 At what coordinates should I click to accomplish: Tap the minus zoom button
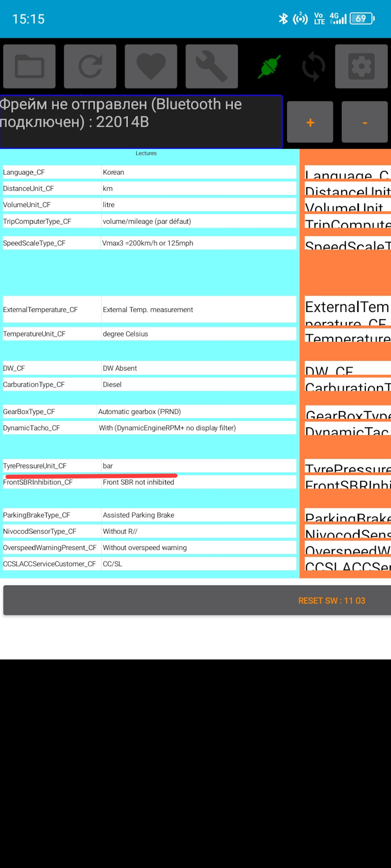(364, 122)
